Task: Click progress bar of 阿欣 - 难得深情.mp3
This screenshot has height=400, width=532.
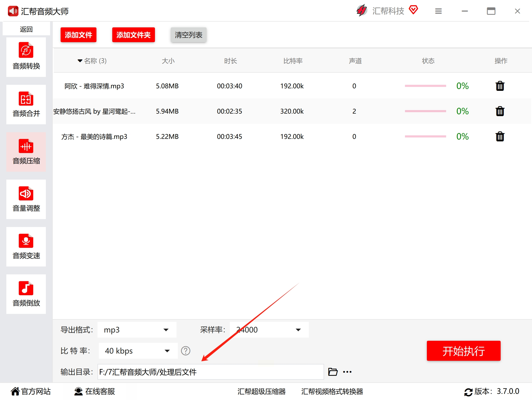Action: coord(425,86)
